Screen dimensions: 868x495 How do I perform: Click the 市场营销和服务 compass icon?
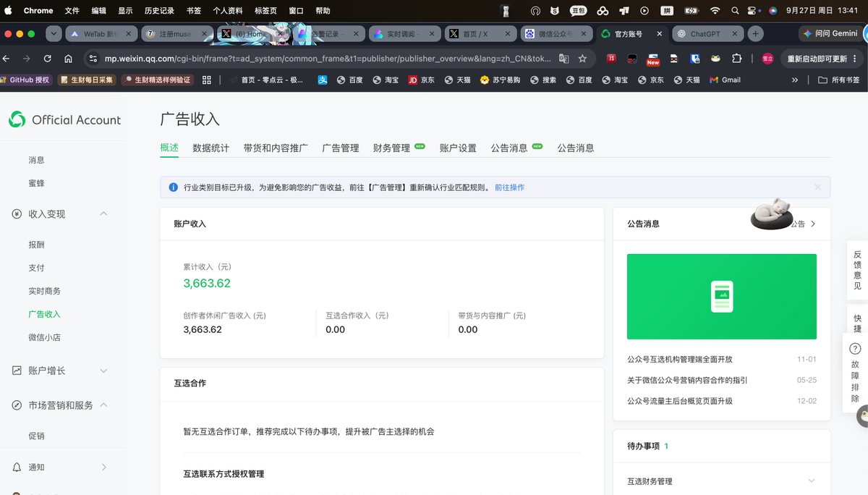(x=17, y=405)
